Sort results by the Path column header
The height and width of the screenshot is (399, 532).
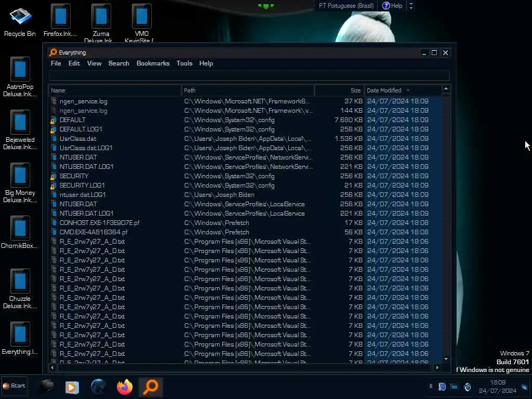248,90
